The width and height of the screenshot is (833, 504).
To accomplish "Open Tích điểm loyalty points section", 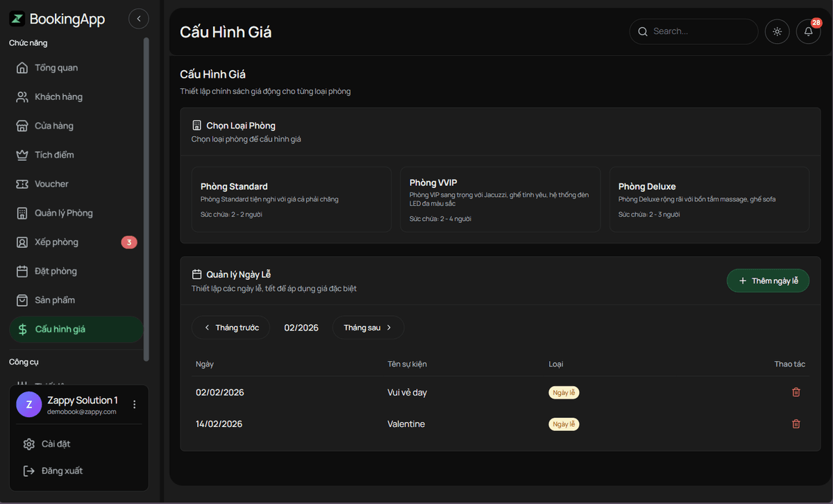I will 54,155.
